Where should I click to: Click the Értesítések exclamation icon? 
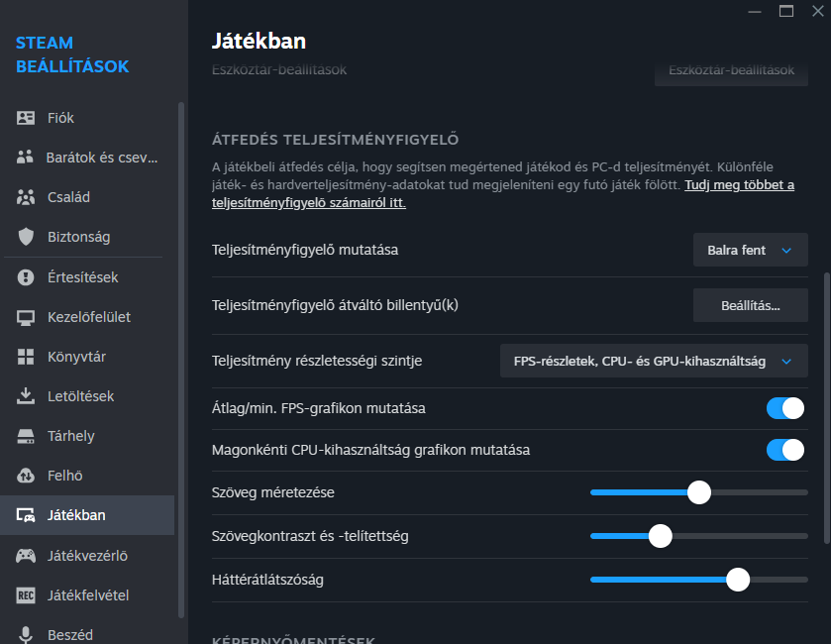click(27, 277)
